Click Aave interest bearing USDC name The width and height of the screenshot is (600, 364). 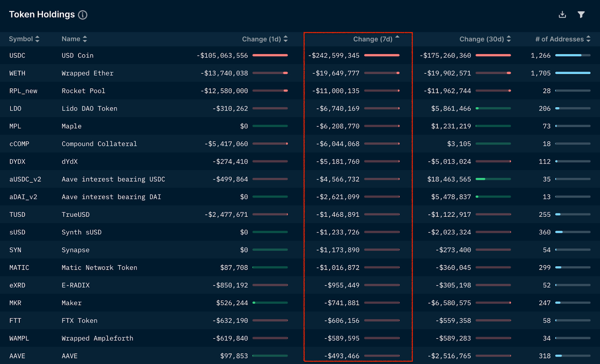pyautogui.click(x=113, y=179)
